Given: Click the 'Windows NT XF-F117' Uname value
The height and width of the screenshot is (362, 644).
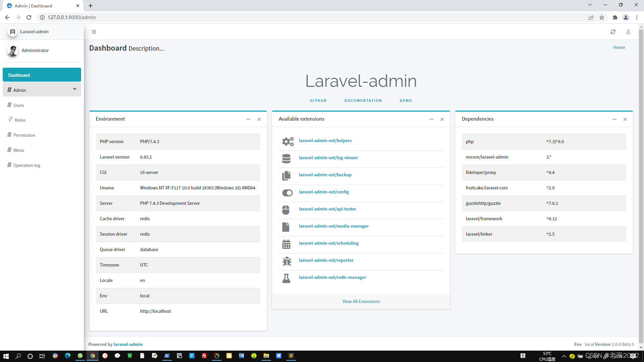Looking at the screenshot, I should click(x=198, y=188).
